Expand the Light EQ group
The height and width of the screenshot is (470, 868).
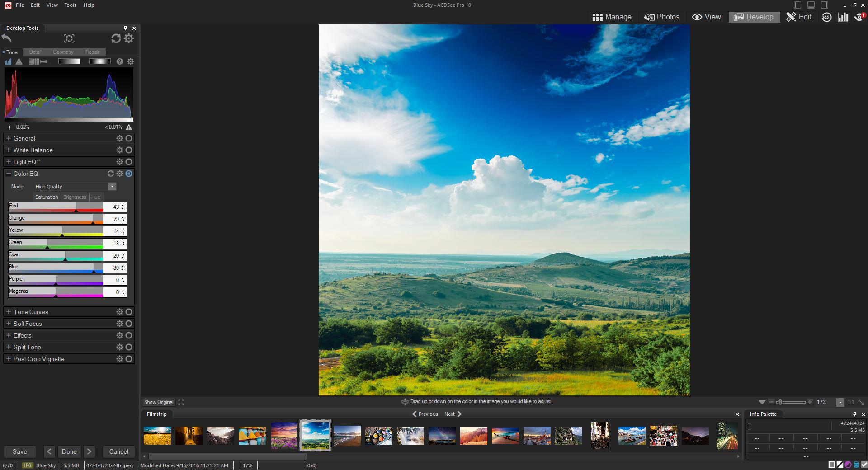8,162
